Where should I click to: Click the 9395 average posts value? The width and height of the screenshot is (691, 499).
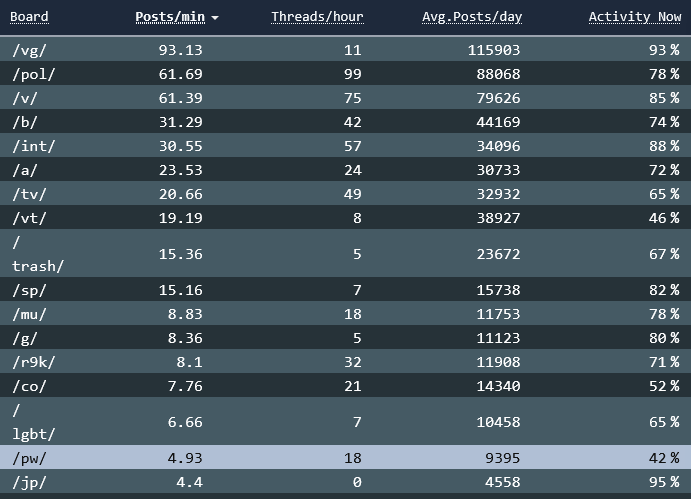pyautogui.click(x=503, y=458)
